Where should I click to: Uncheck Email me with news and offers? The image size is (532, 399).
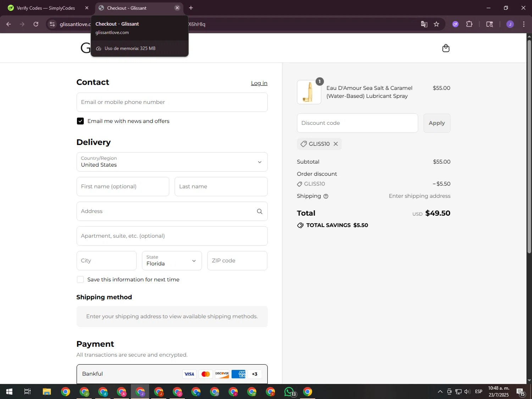pyautogui.click(x=81, y=121)
